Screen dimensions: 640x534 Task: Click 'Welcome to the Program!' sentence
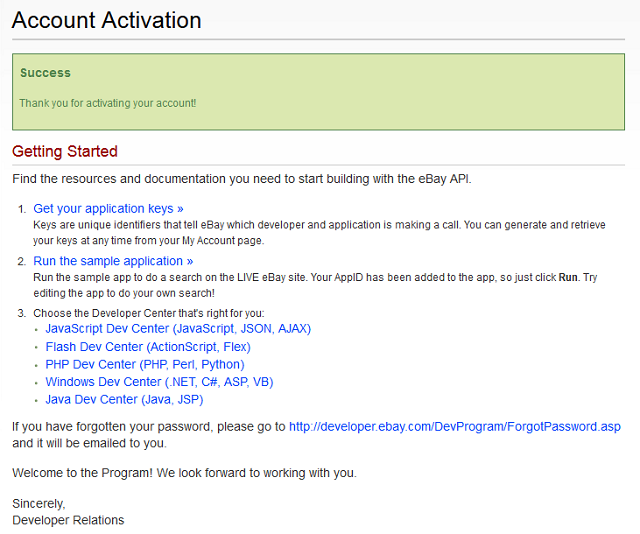(184, 473)
